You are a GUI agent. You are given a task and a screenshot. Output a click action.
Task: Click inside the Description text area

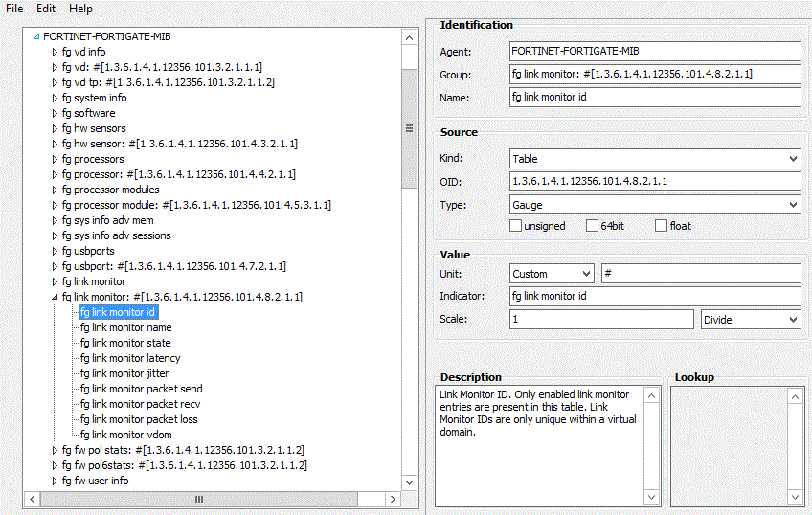[x=540, y=446]
